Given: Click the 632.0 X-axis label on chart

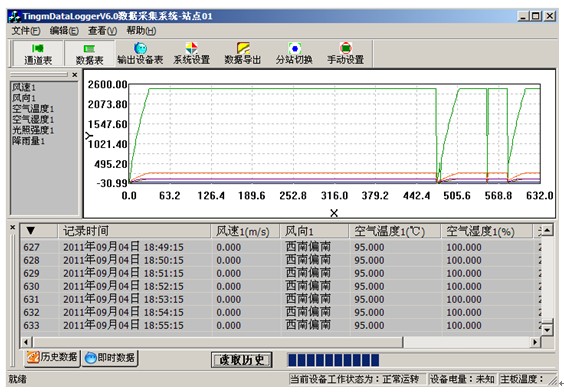Looking at the screenshot, I should 540,196.
